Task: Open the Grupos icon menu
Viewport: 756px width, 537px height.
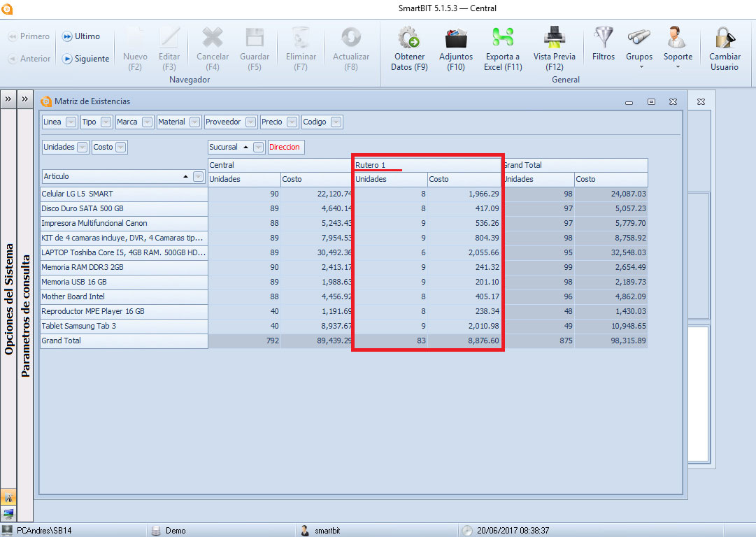Action: (639, 38)
